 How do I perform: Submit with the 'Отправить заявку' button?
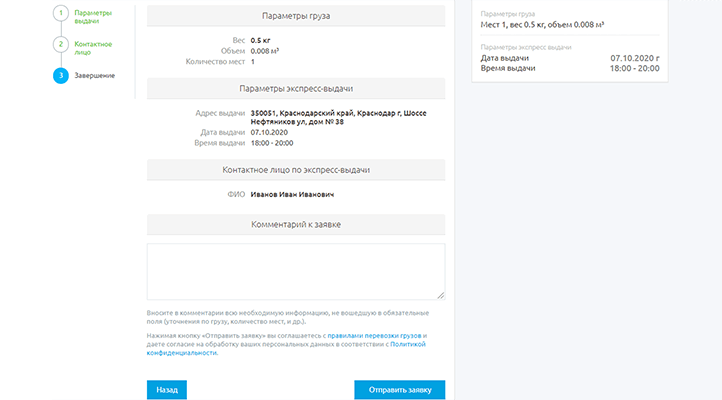point(399,390)
